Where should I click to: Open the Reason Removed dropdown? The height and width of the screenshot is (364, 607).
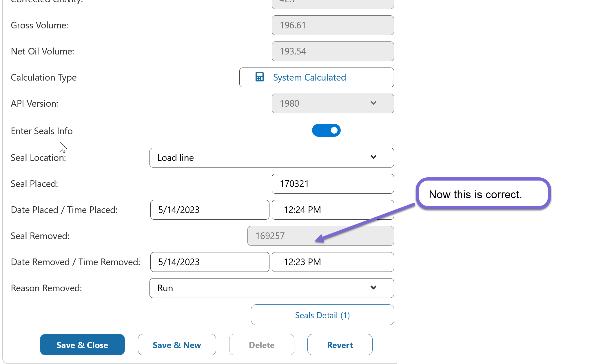(x=271, y=288)
